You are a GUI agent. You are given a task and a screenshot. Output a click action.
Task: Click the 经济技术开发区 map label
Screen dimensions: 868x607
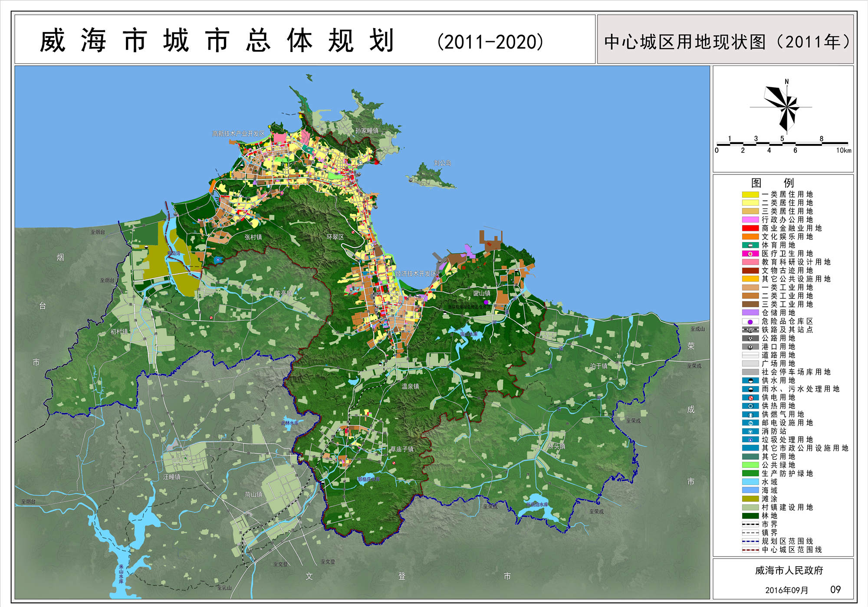click(x=415, y=274)
